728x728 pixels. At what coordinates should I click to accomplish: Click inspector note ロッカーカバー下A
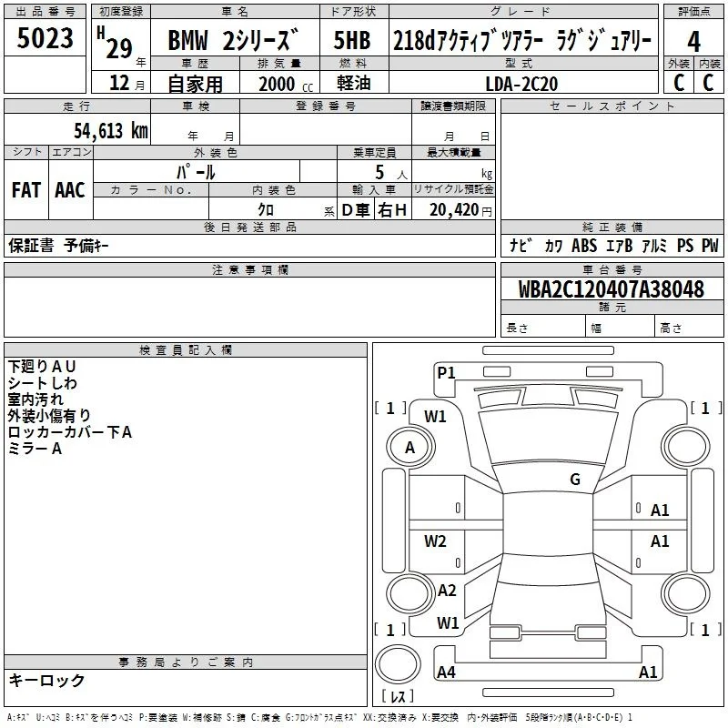pos(70,432)
